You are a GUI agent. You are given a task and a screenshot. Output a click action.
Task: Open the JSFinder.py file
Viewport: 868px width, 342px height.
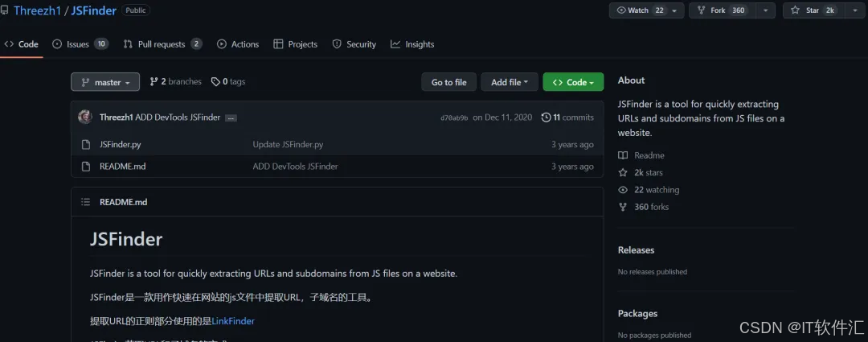tap(120, 145)
